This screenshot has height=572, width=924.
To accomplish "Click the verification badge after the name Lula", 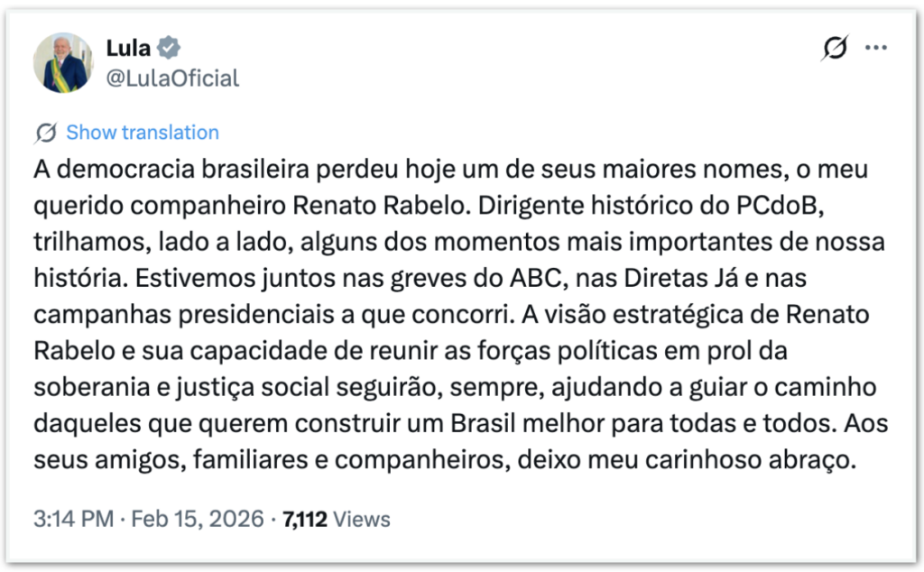I will pyautogui.click(x=169, y=49).
